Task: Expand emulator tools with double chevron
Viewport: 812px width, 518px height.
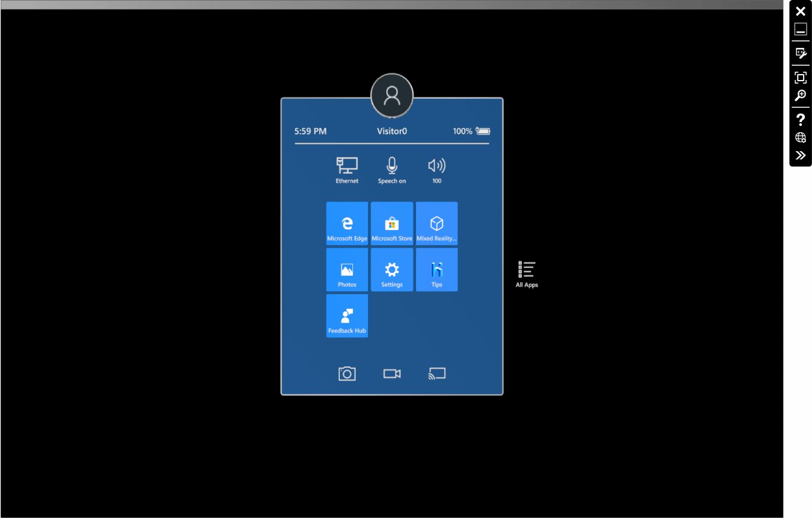Action: point(800,155)
